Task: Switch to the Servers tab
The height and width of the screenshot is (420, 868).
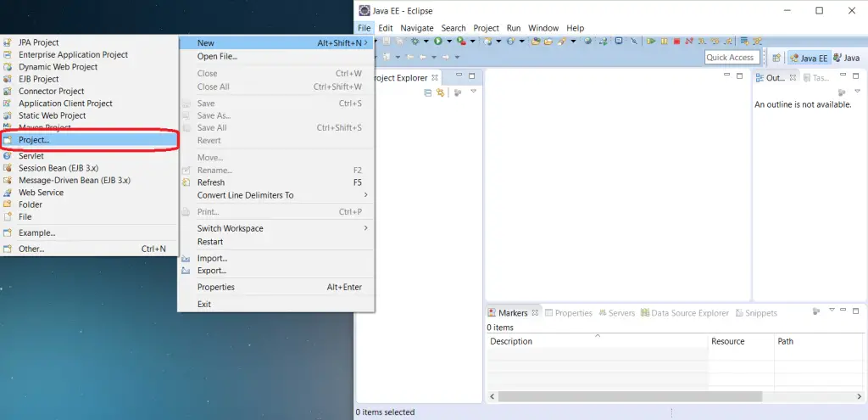Action: point(617,313)
